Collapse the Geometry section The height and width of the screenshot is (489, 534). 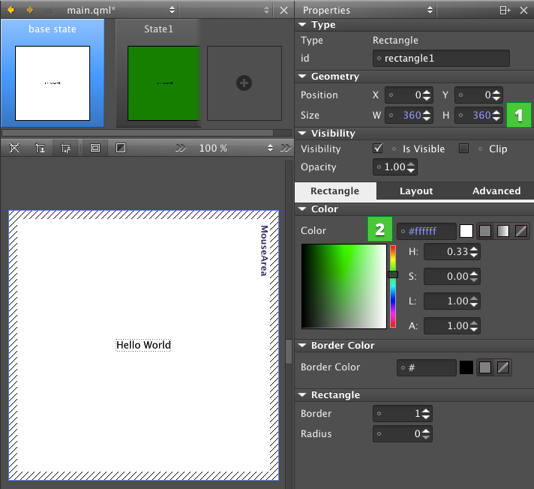[x=302, y=76]
